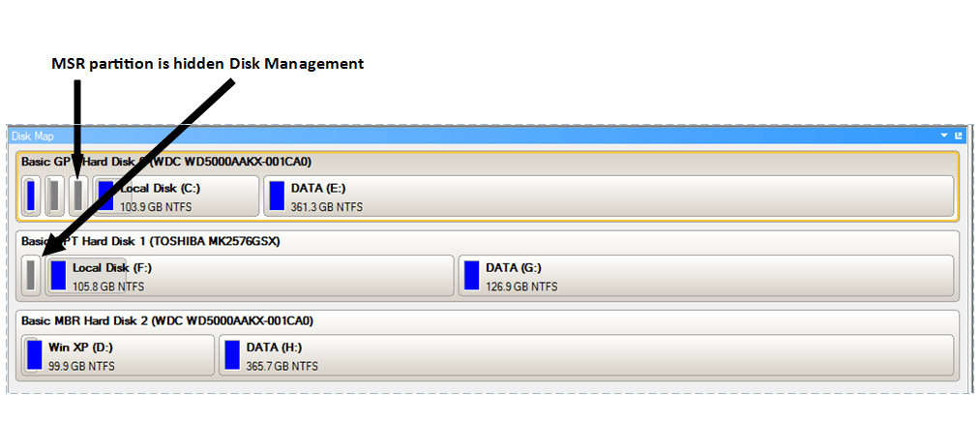Click the blue usage bar of DATA (G:)
The image size is (980, 424).
click(x=471, y=275)
